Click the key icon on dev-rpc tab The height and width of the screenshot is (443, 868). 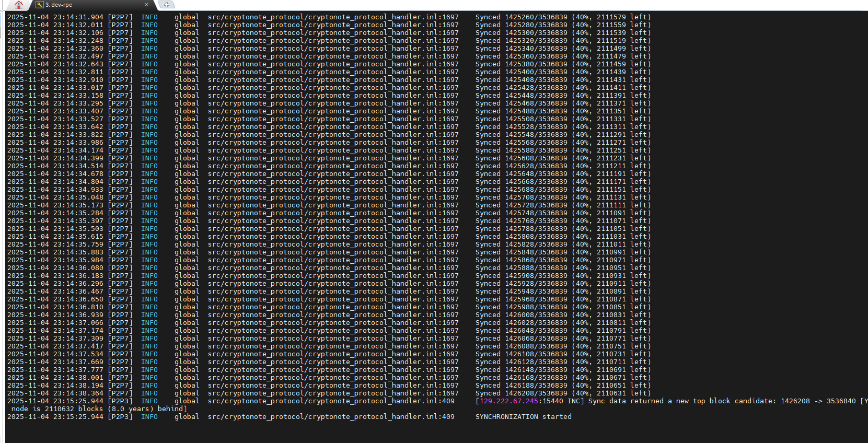[40, 5]
